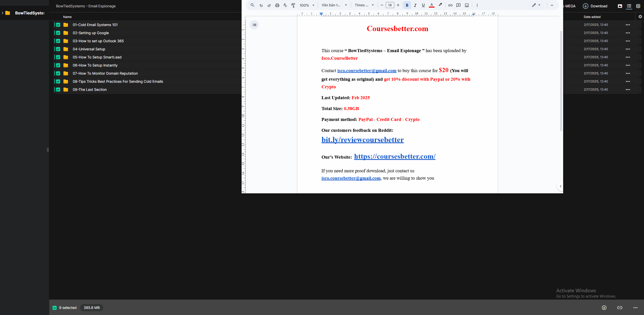Viewport: 644px width, 315px height.
Task: Click the underline formatting icon
Action: [x=423, y=5]
